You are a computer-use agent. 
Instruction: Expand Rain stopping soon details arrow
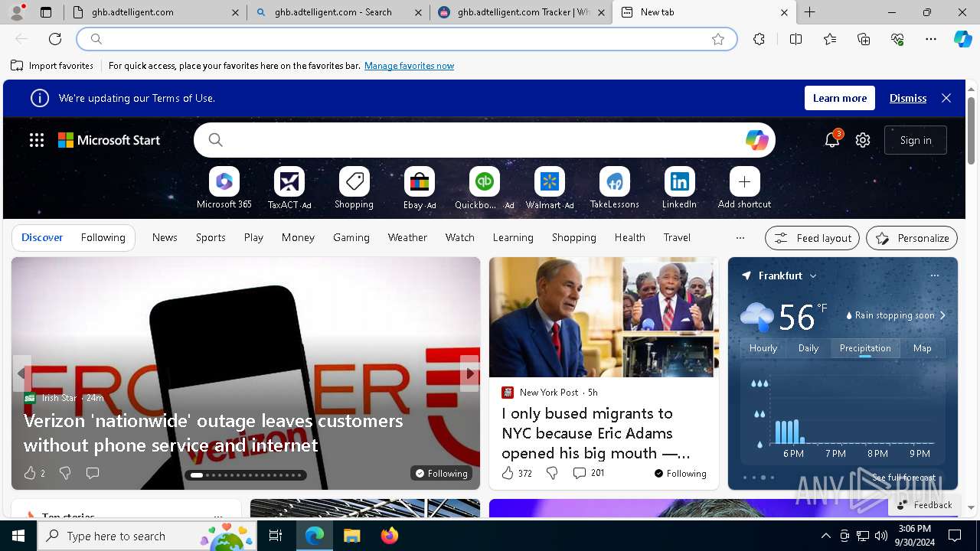click(942, 315)
